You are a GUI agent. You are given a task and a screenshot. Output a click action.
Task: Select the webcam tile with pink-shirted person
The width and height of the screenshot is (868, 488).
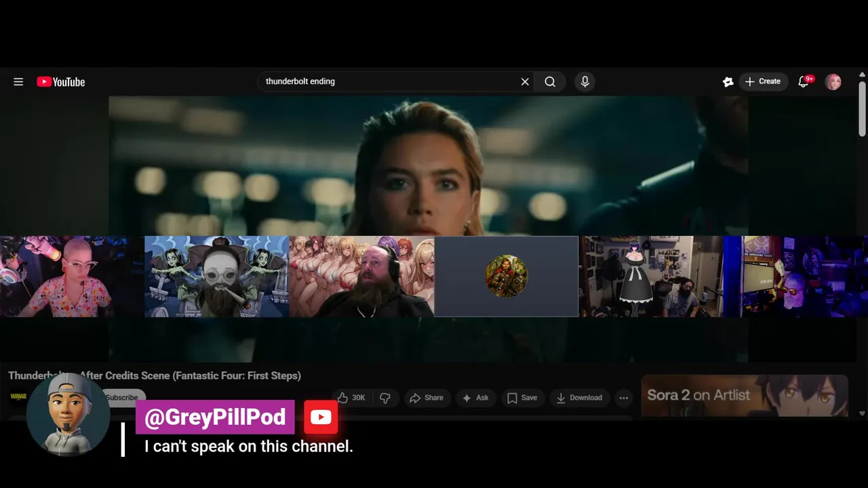pos(72,277)
